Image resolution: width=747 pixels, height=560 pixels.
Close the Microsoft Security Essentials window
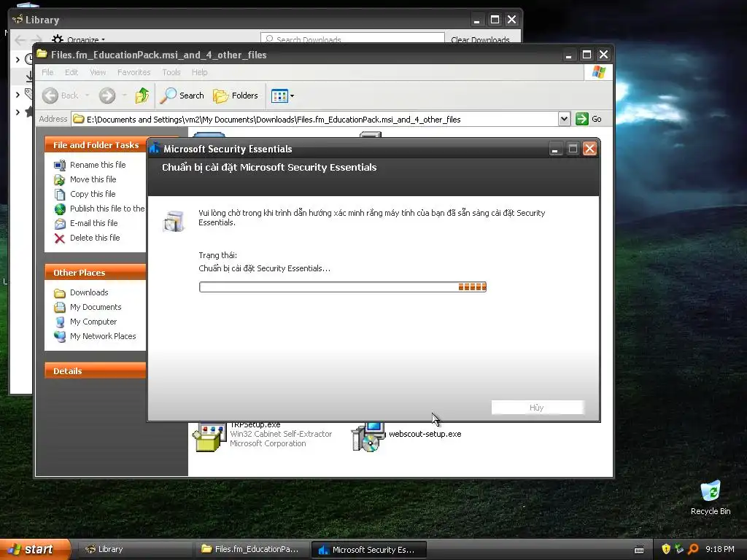coord(589,149)
